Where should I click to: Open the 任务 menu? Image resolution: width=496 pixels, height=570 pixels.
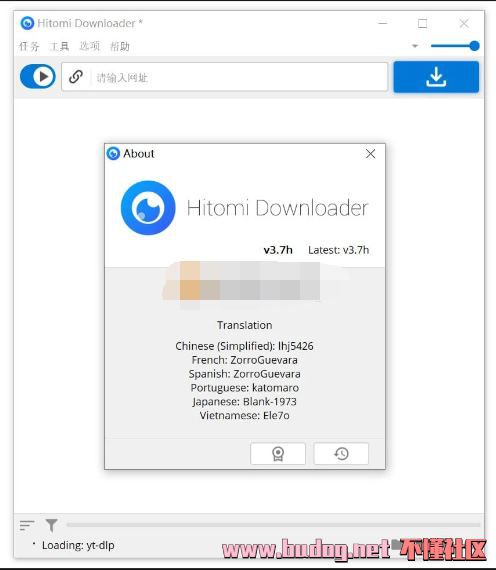tap(29, 46)
